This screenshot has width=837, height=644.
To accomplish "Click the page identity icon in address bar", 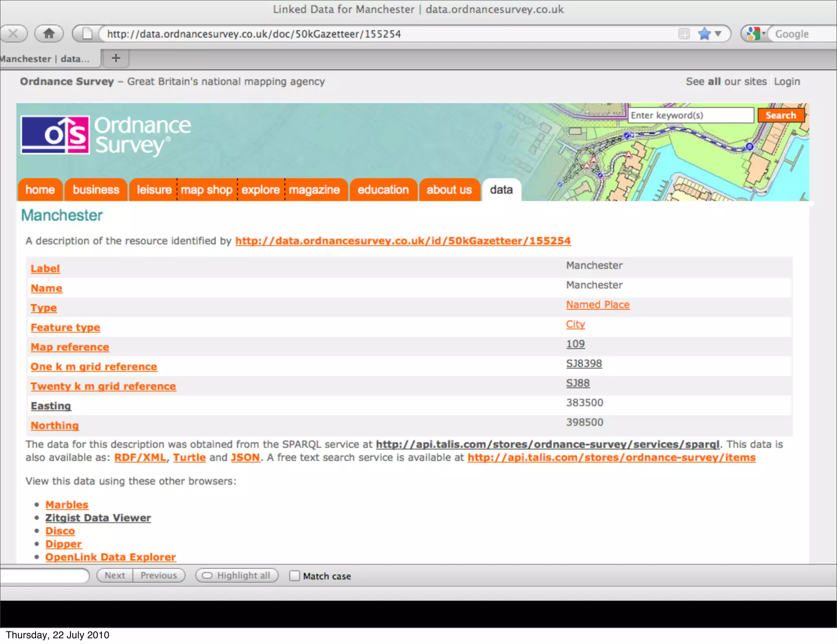I will 87,34.
